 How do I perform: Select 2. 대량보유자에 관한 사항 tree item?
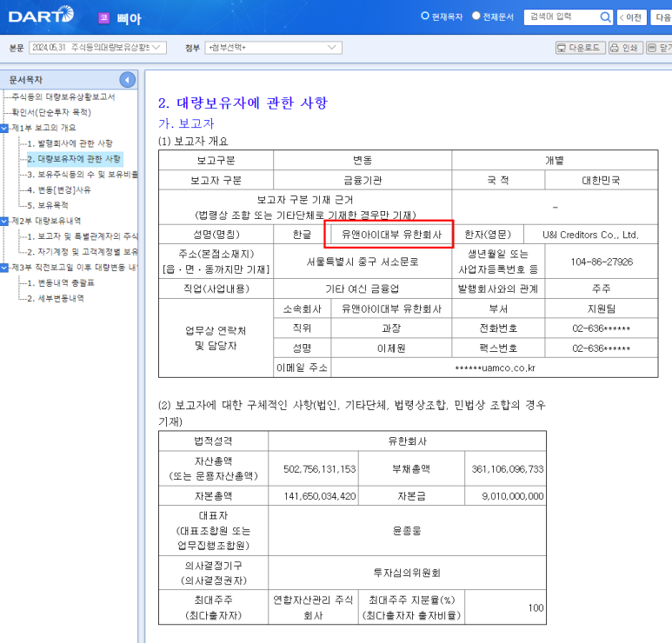[74, 159]
